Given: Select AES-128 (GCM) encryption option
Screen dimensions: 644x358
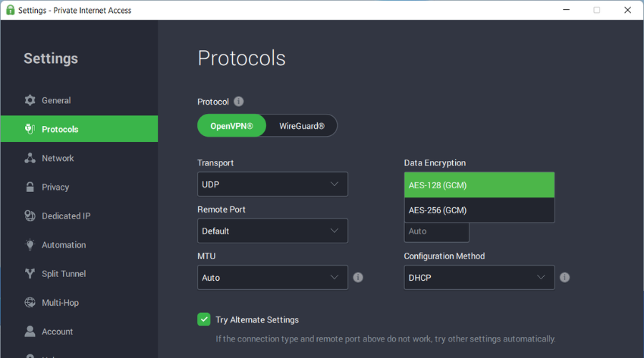Looking at the screenshot, I should pos(479,185).
